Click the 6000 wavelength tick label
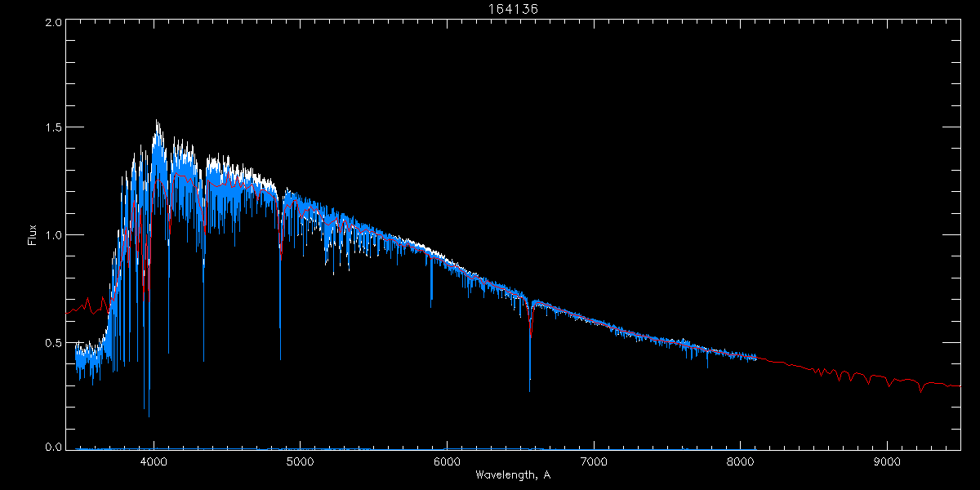Viewport: 980px width, 490px height. point(447,462)
